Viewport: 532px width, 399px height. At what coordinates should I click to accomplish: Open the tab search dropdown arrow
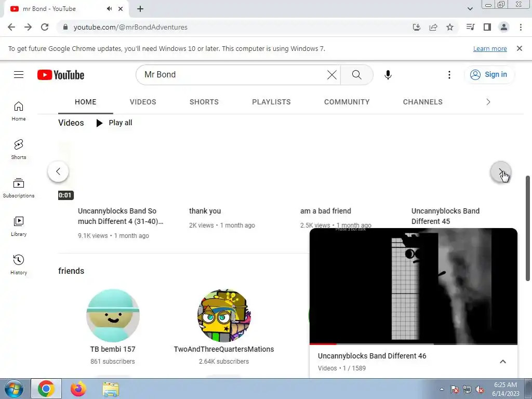[470, 9]
